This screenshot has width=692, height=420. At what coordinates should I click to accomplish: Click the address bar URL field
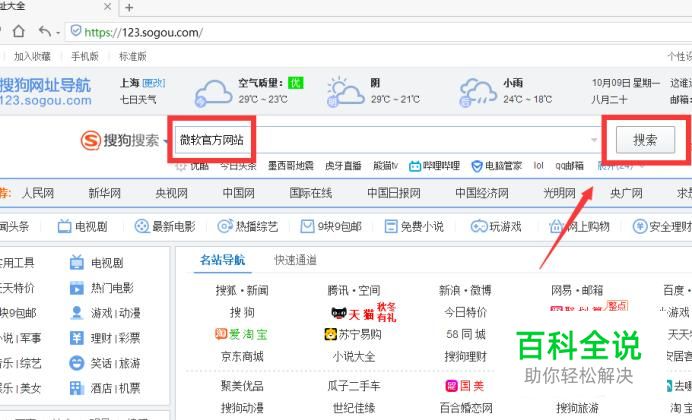(380, 32)
